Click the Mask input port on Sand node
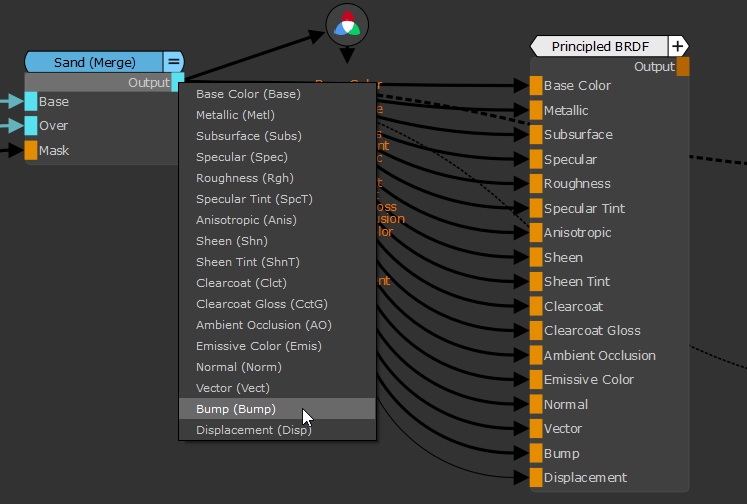 point(31,150)
